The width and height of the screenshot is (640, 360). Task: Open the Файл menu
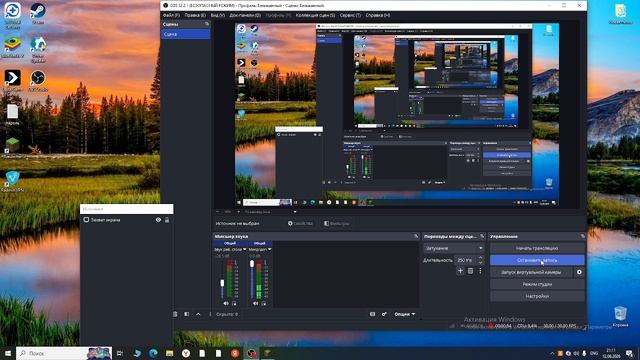(171, 15)
